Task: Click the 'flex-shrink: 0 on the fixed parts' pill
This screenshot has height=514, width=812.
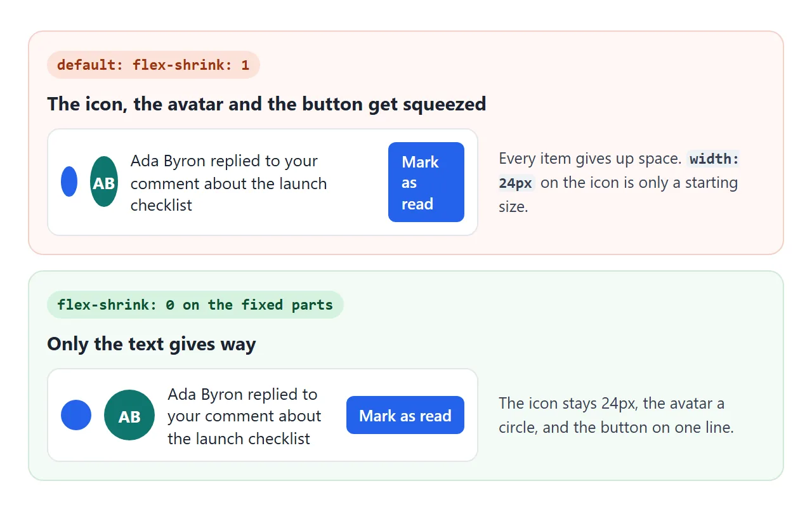Action: click(195, 305)
